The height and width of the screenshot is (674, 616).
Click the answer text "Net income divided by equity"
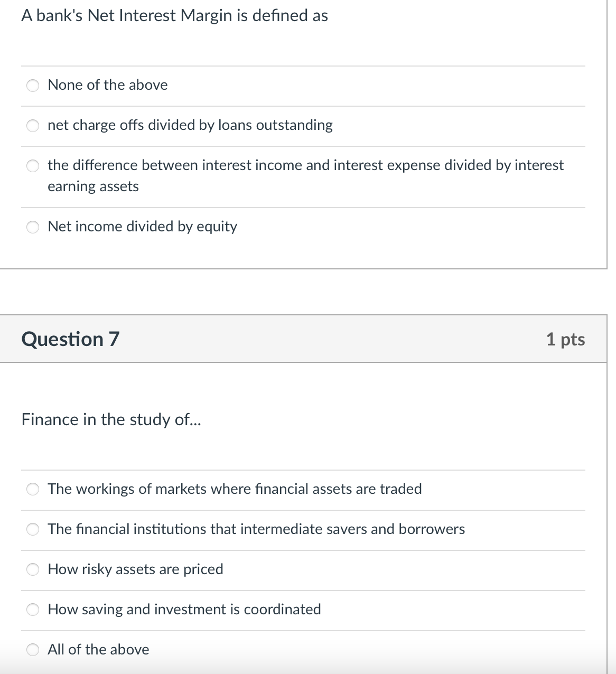click(142, 227)
